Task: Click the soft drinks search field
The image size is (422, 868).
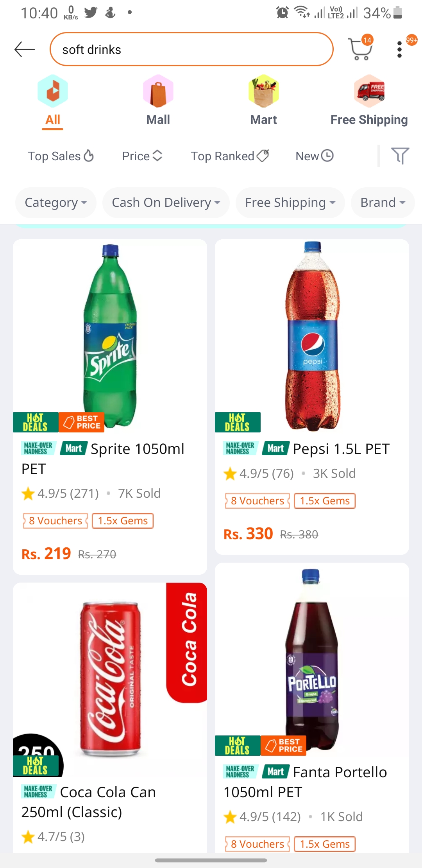Action: coord(191,49)
